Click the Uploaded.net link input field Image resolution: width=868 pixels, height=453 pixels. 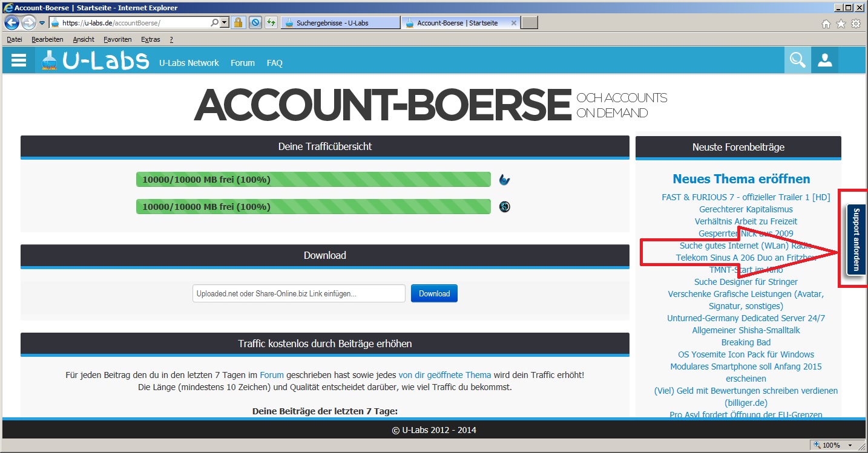(299, 294)
